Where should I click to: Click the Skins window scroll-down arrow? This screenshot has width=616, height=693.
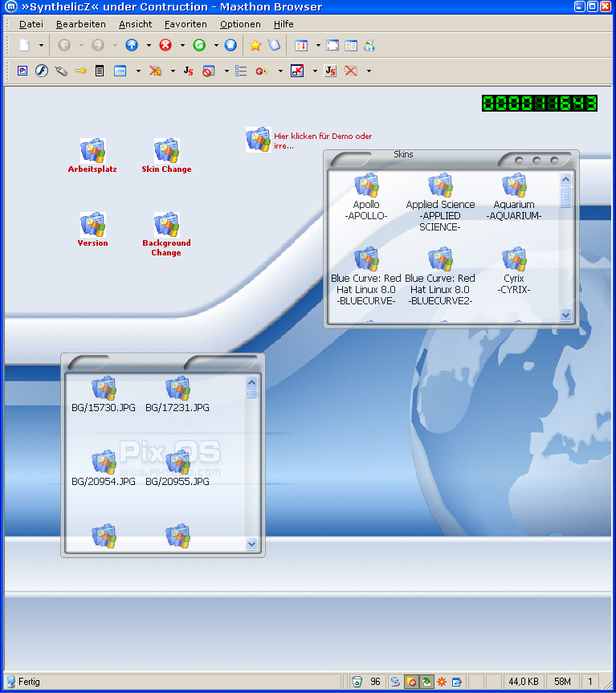[x=565, y=315]
